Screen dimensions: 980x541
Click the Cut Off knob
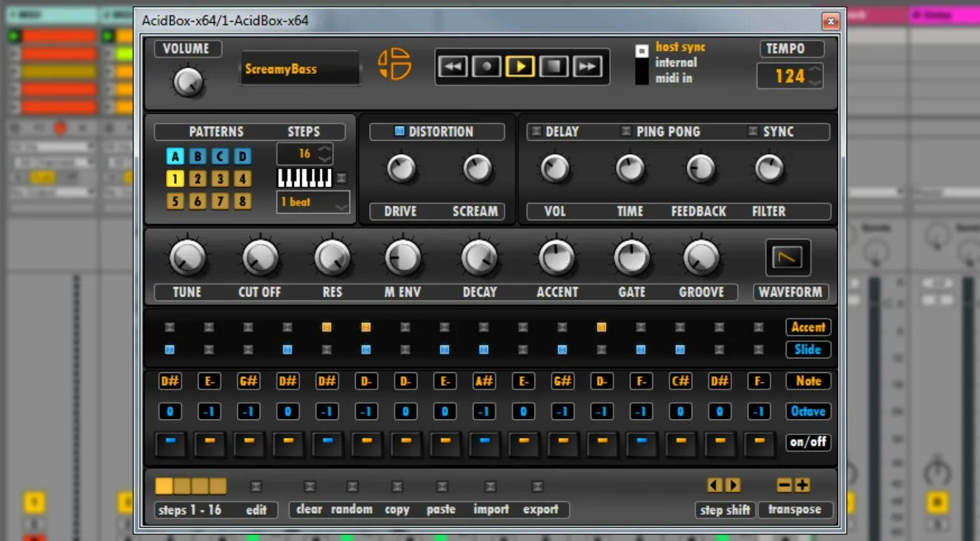pyautogui.click(x=260, y=258)
